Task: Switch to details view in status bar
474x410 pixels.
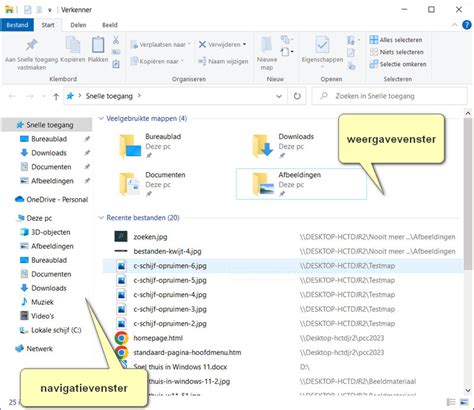Action: [x=451, y=402]
